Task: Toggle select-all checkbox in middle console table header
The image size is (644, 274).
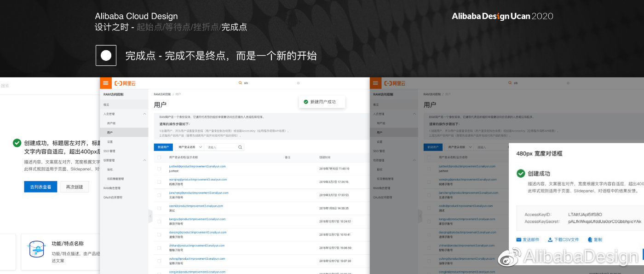Action: (x=159, y=157)
